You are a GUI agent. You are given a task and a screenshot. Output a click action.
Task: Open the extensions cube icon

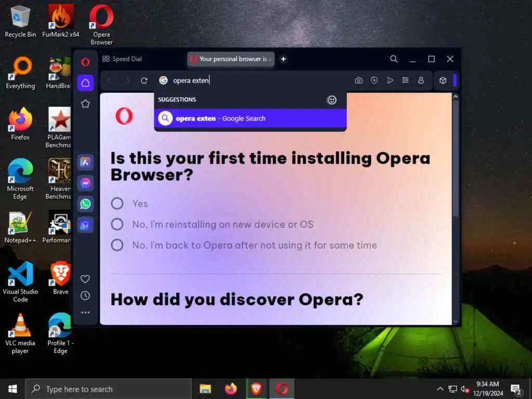443,81
